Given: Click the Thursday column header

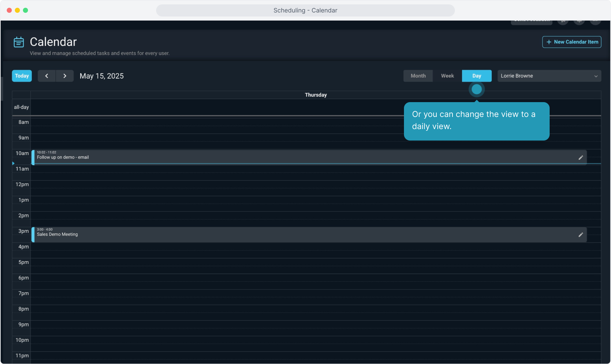Looking at the screenshot, I should [x=316, y=95].
